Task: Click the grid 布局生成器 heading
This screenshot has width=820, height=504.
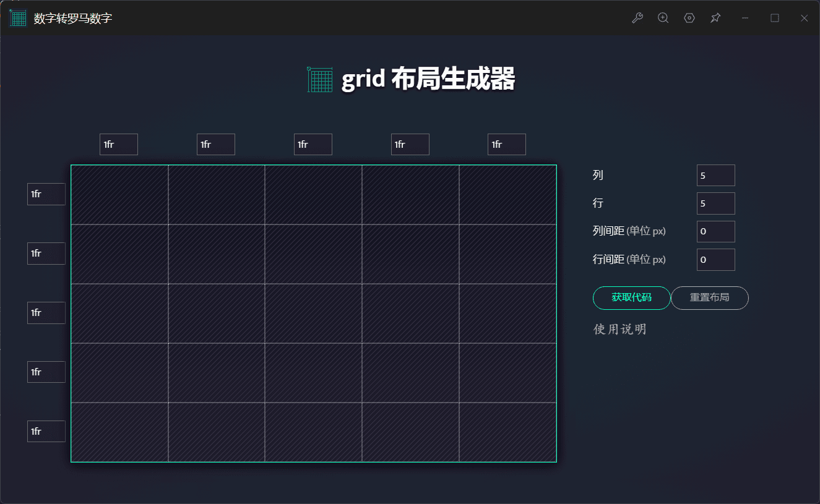Action: click(428, 80)
